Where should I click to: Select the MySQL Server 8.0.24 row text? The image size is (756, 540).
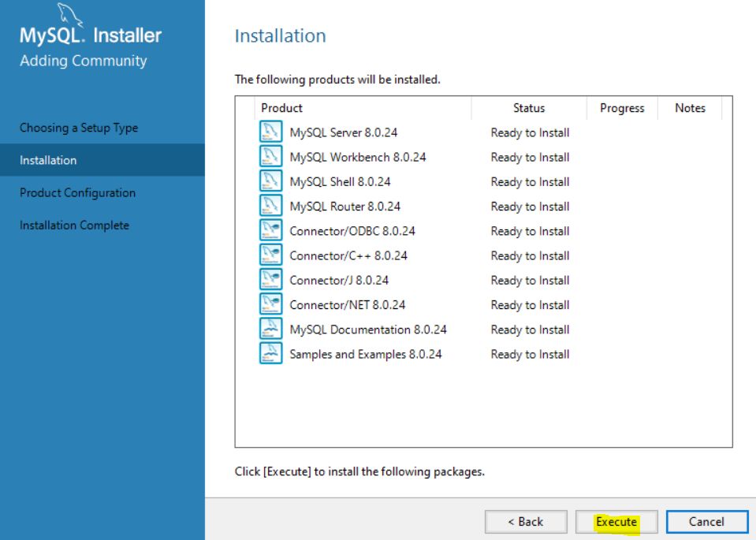(x=343, y=132)
